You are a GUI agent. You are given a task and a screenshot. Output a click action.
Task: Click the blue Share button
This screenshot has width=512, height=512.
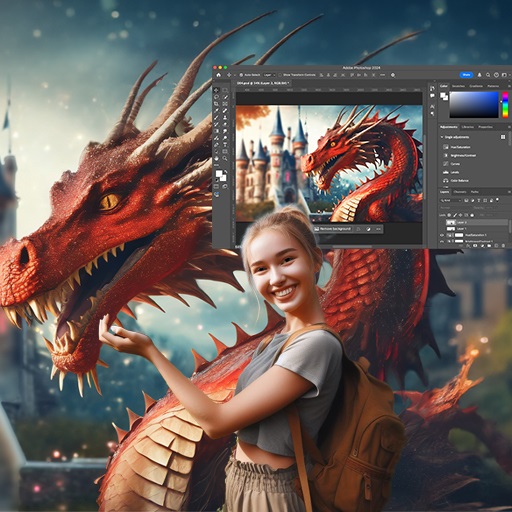pyautogui.click(x=466, y=75)
